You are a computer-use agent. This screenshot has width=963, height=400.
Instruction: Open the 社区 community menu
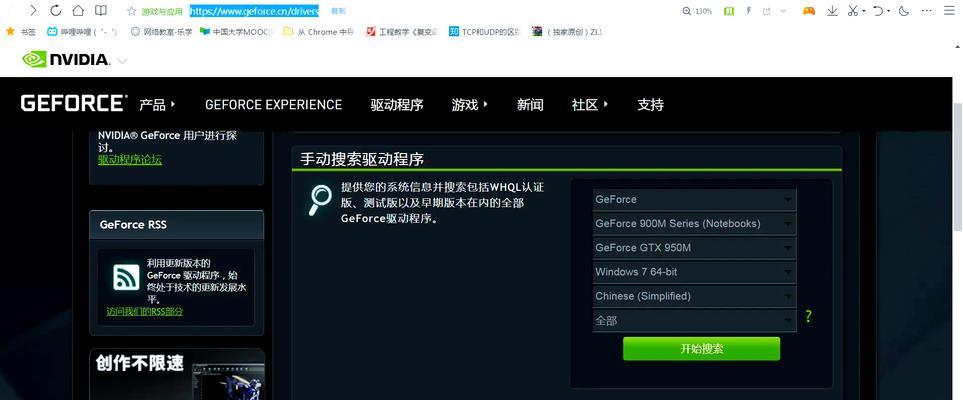590,104
